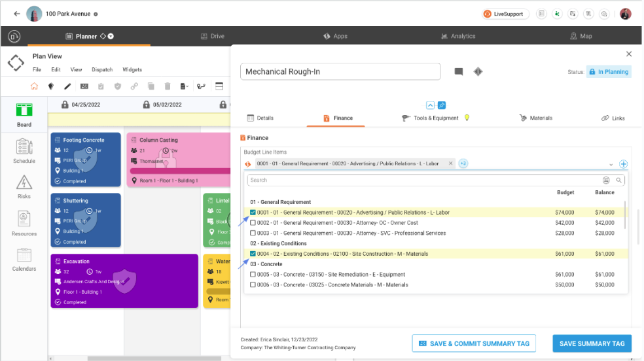Switch to the Drive tab
Viewport: 644px width, 361px height.
coord(212,36)
